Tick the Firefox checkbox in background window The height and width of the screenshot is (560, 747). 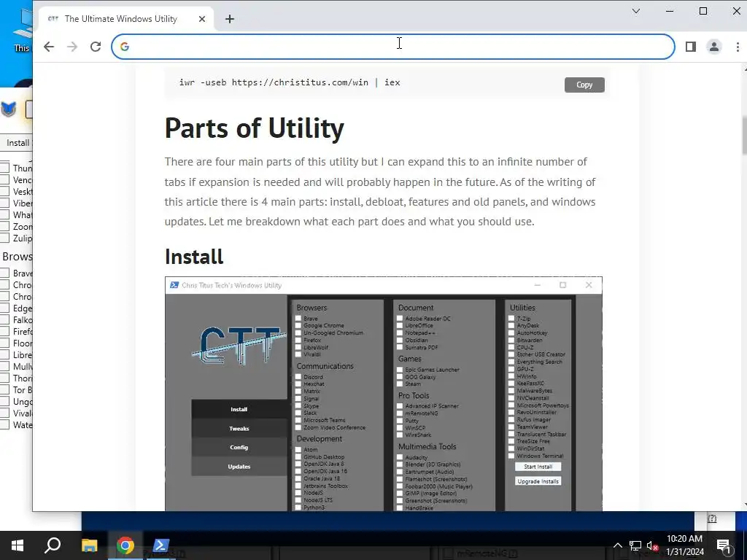(5, 332)
